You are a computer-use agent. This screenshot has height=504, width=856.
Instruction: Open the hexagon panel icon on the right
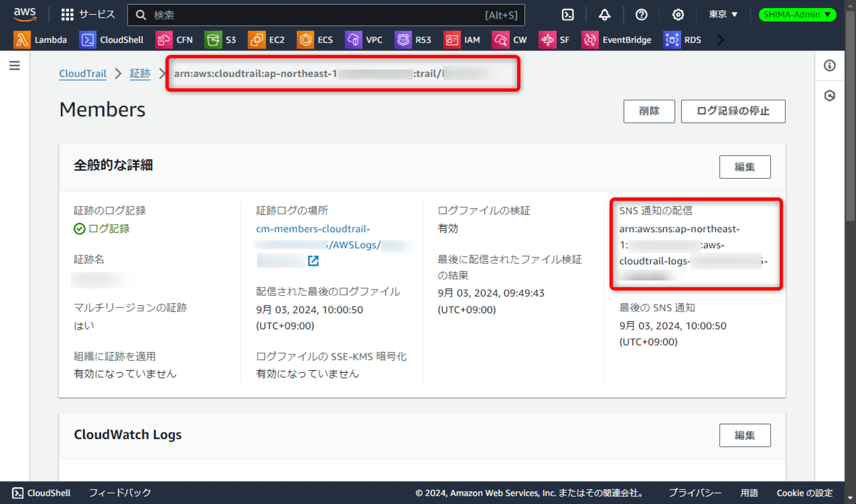(x=829, y=95)
